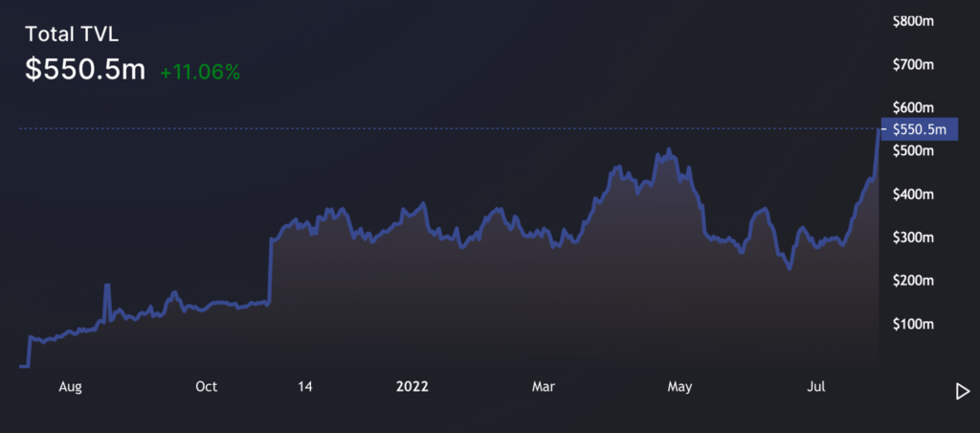Select the large $550.5m value text
The image size is (980, 433).
[x=85, y=70]
